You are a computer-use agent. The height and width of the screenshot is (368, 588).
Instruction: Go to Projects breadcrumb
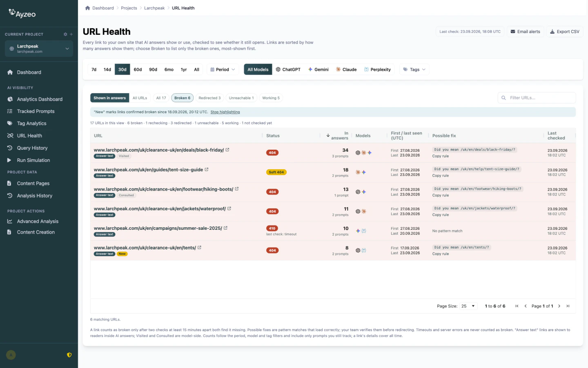pyautogui.click(x=129, y=8)
